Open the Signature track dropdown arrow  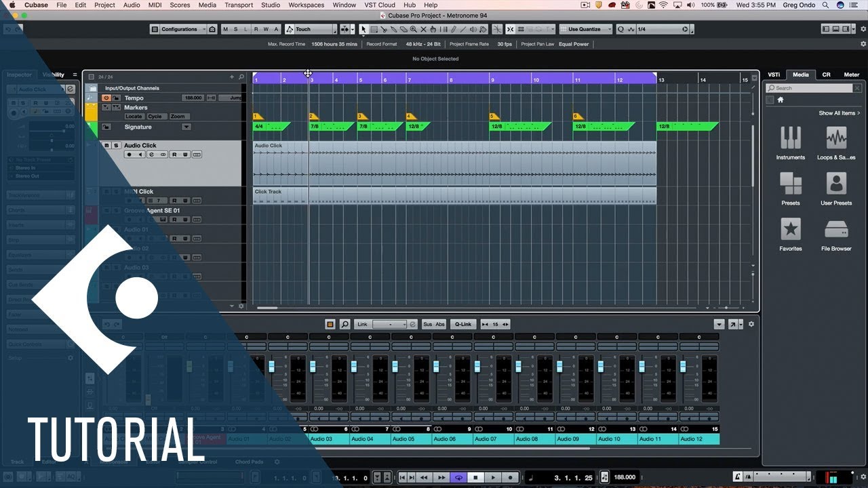(x=186, y=127)
